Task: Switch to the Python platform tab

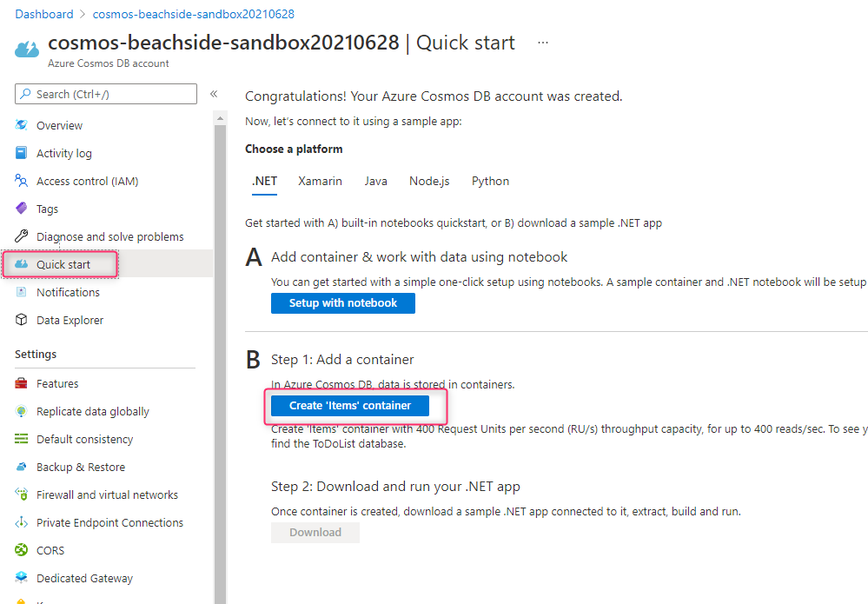Action: click(x=489, y=181)
